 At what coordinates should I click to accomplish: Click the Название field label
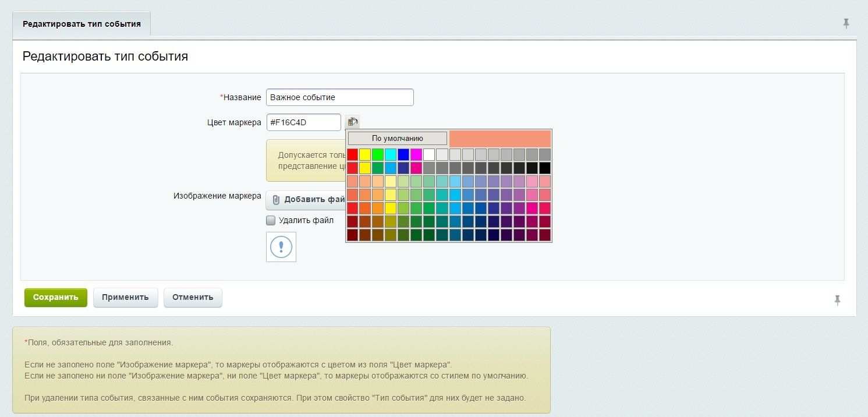pos(240,97)
